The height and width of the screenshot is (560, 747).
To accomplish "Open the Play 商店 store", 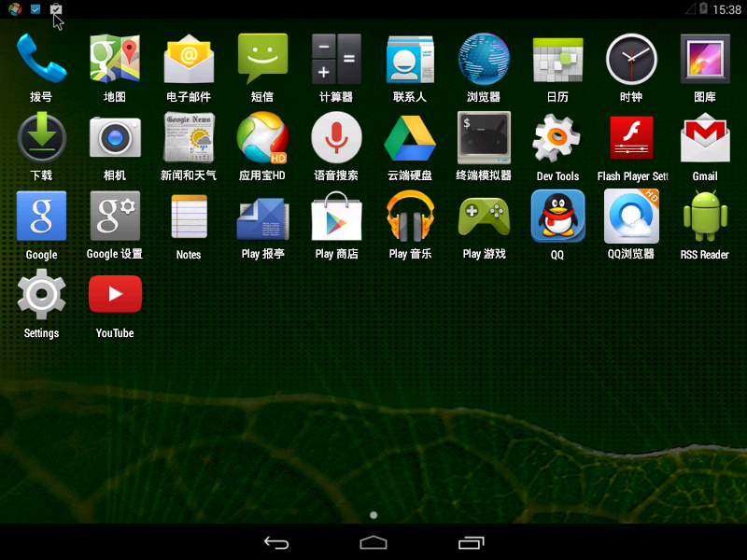I will pyautogui.click(x=336, y=216).
